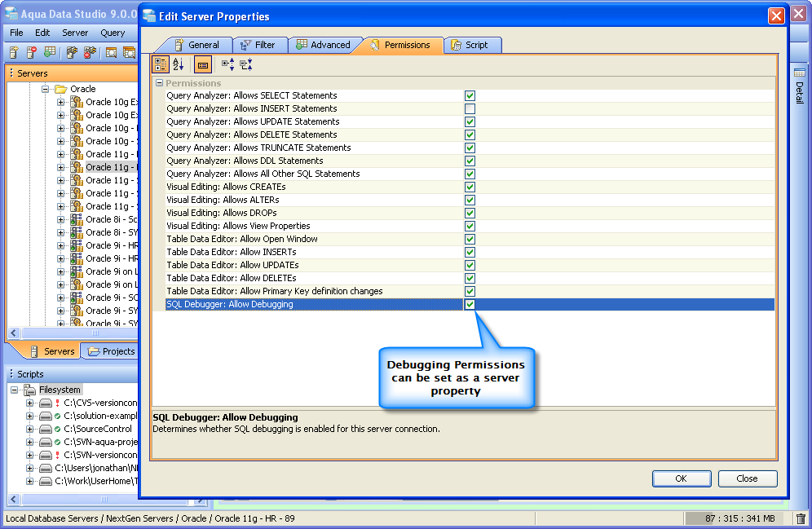Select the Visual Editing: Allows CREATEs row label
Screen dimensions: 812x529
coord(226,187)
